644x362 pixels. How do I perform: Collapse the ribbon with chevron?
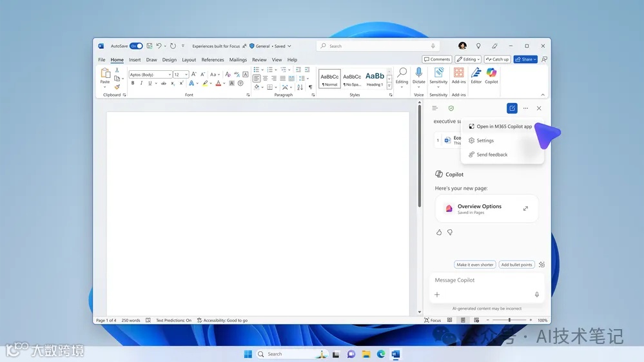(x=543, y=95)
